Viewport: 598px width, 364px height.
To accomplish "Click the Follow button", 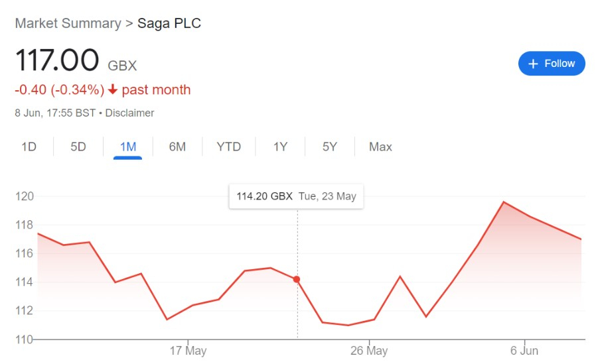I will (x=552, y=63).
